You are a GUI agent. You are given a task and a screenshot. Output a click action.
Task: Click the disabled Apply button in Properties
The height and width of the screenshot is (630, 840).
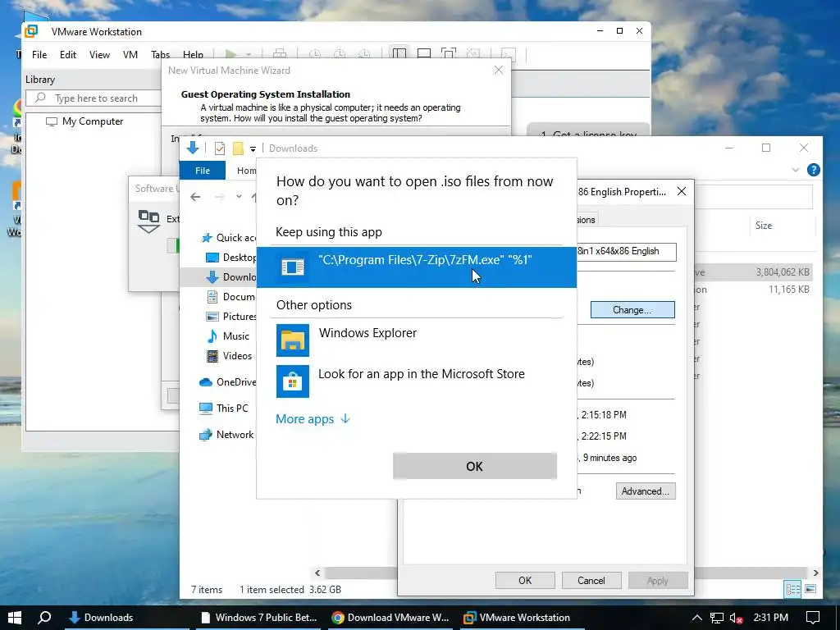[x=657, y=580]
